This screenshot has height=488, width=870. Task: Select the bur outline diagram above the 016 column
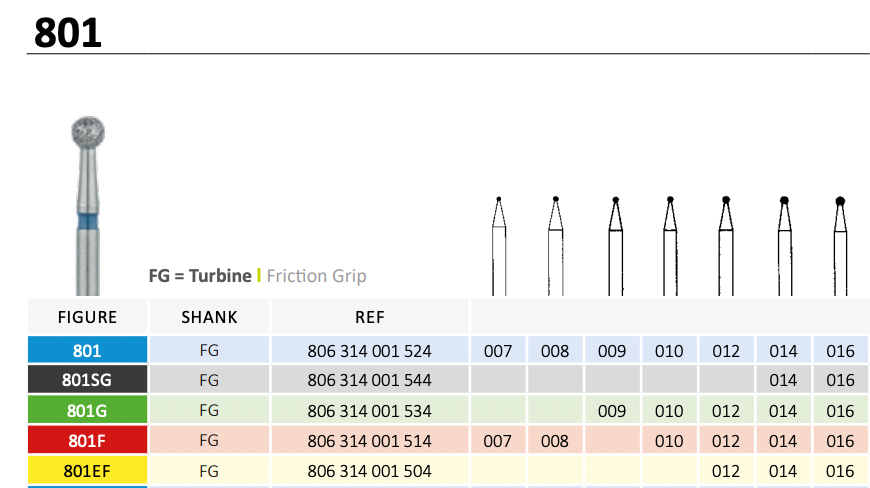coord(841,243)
